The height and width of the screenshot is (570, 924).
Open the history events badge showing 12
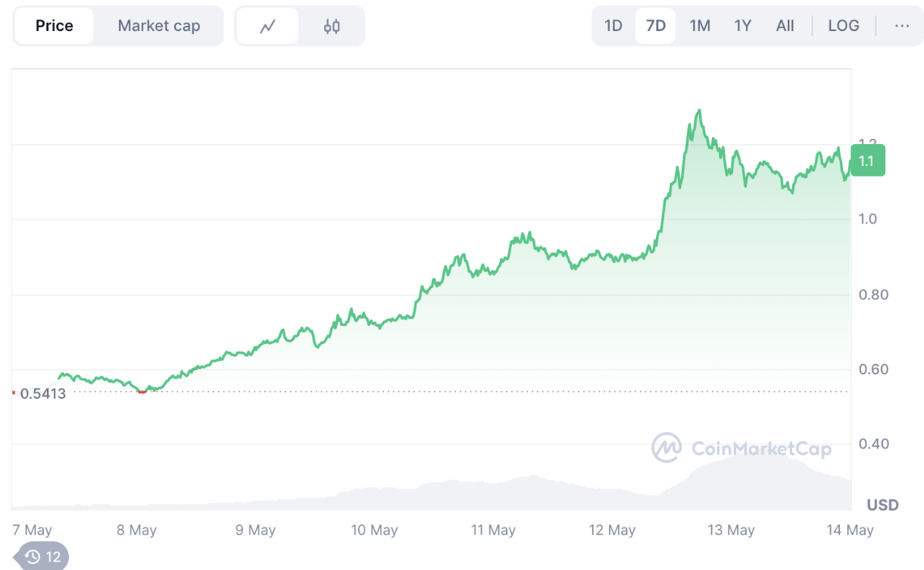pyautogui.click(x=42, y=557)
